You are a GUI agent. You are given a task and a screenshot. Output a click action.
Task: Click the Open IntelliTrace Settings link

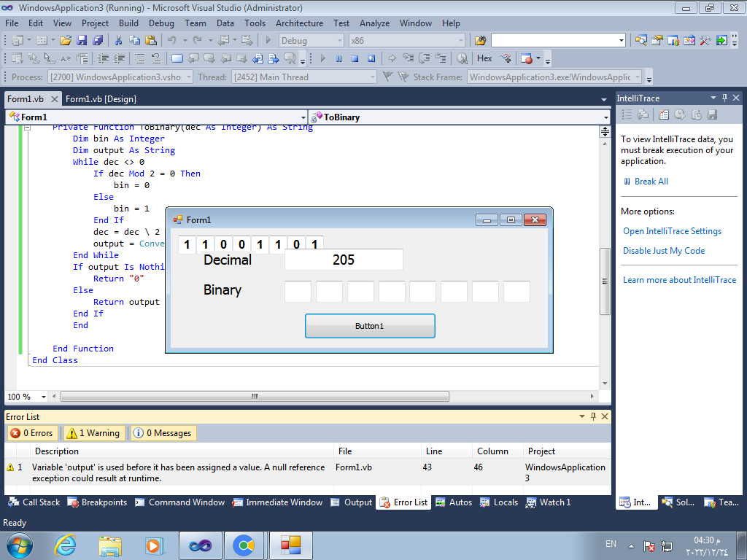point(672,231)
